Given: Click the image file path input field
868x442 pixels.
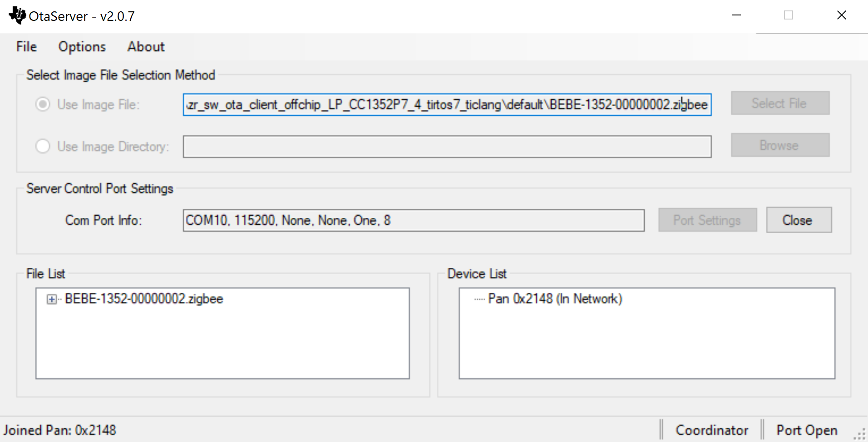Looking at the screenshot, I should click(x=447, y=105).
